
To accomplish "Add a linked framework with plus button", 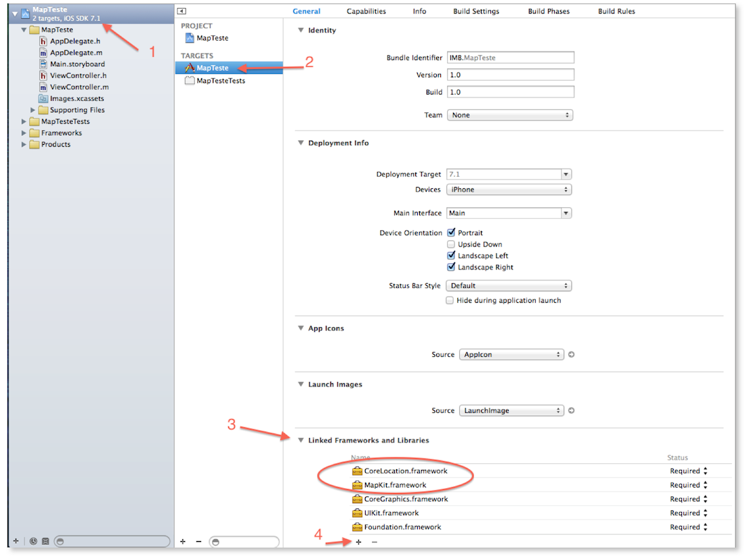I will pos(359,542).
